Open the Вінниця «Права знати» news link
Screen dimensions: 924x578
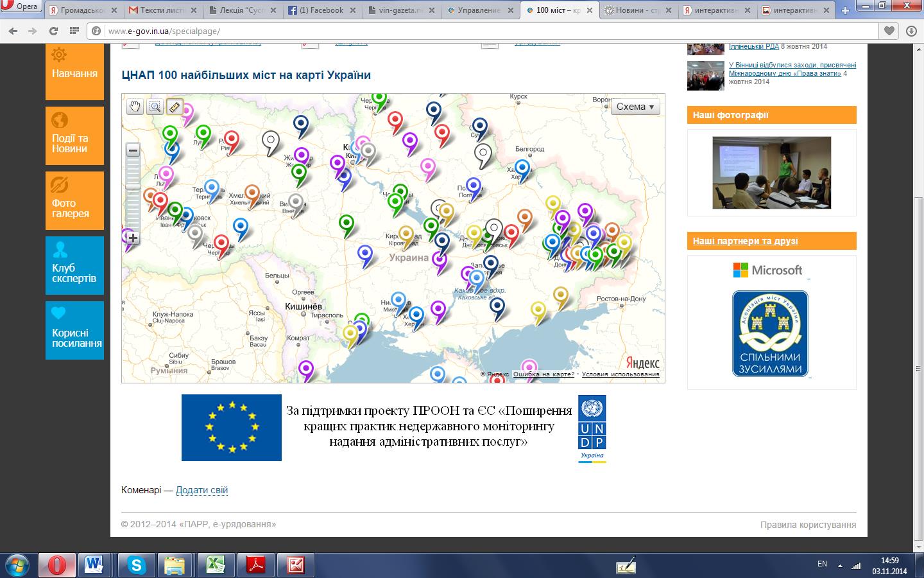[792, 69]
